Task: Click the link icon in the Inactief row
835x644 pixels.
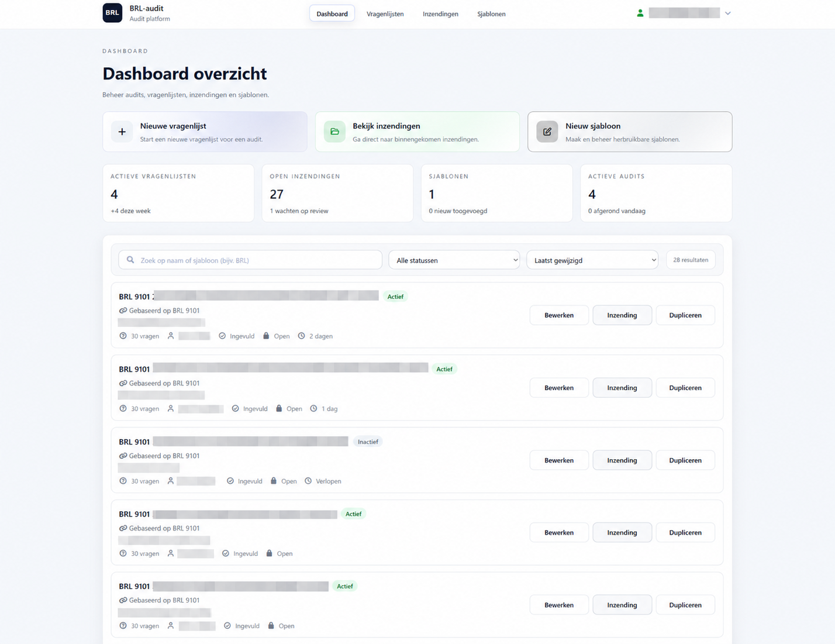Action: coord(123,456)
